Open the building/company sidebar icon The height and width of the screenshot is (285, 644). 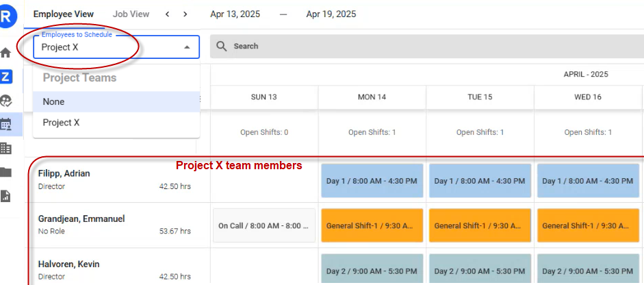(x=6, y=148)
